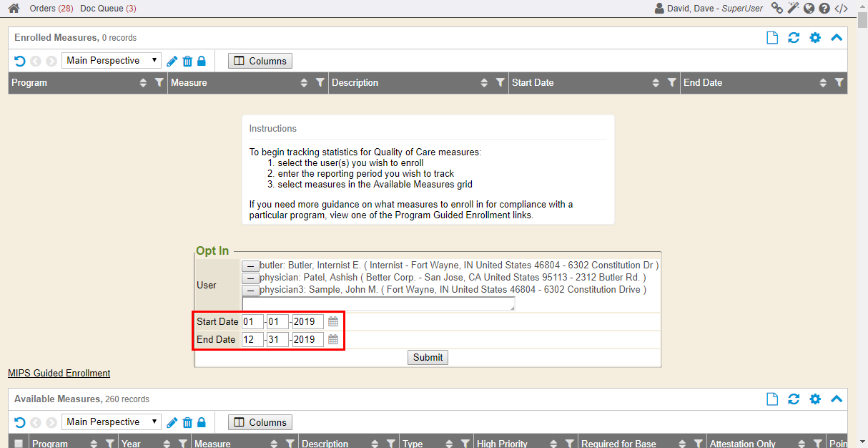Open the Orders (28) menu item
This screenshot has height=448, width=868.
point(51,9)
